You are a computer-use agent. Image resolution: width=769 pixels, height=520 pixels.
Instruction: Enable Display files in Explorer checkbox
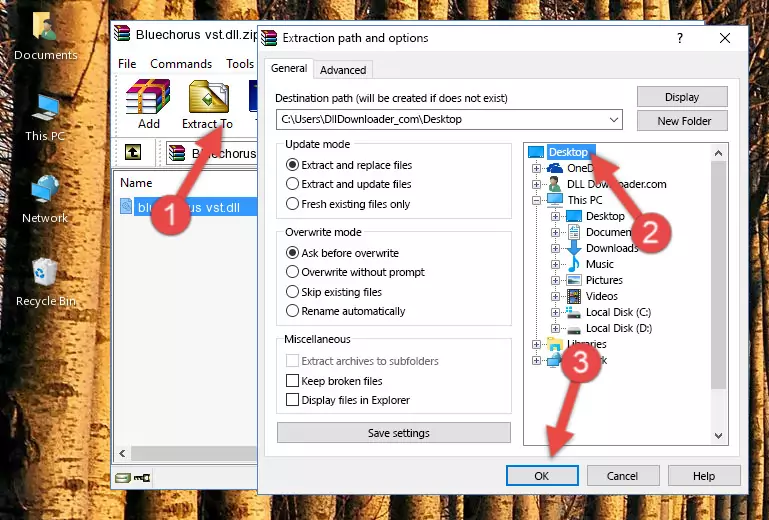[x=292, y=399]
